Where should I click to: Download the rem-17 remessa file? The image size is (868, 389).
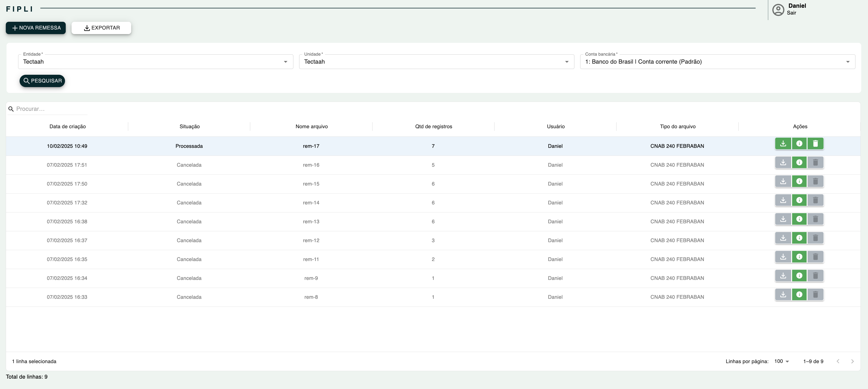click(x=783, y=144)
